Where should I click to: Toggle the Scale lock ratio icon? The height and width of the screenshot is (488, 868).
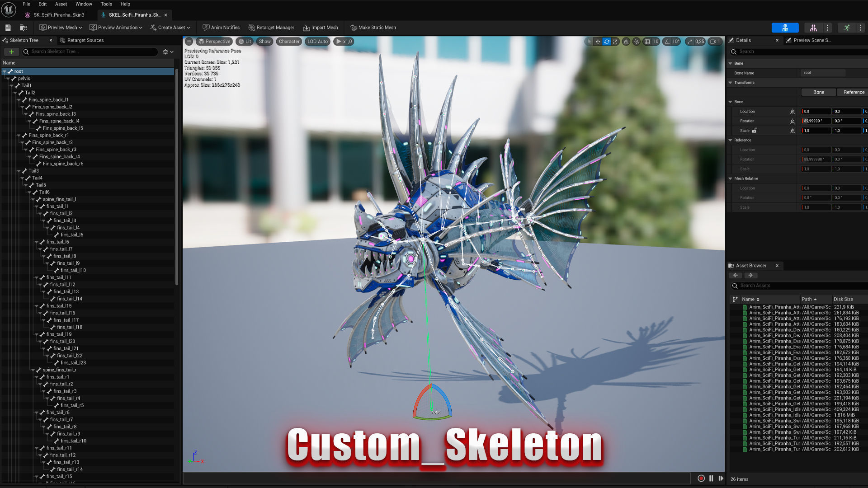[755, 131]
